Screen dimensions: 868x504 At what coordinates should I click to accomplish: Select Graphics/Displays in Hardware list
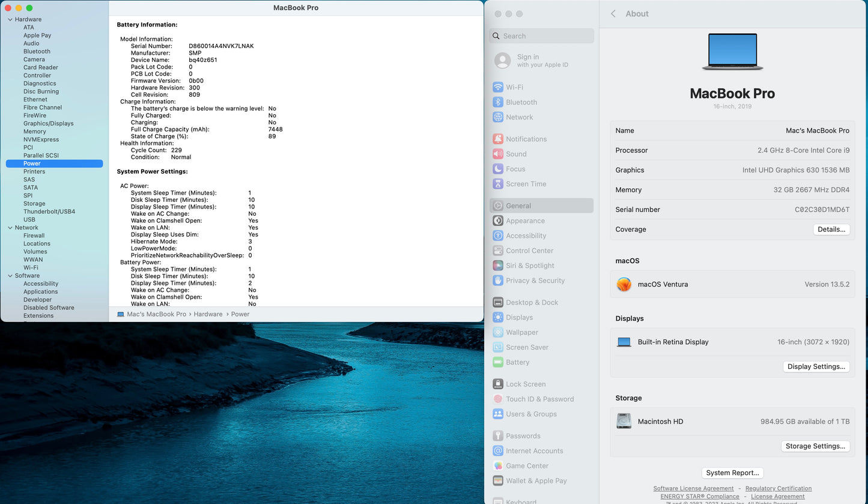[x=49, y=124]
